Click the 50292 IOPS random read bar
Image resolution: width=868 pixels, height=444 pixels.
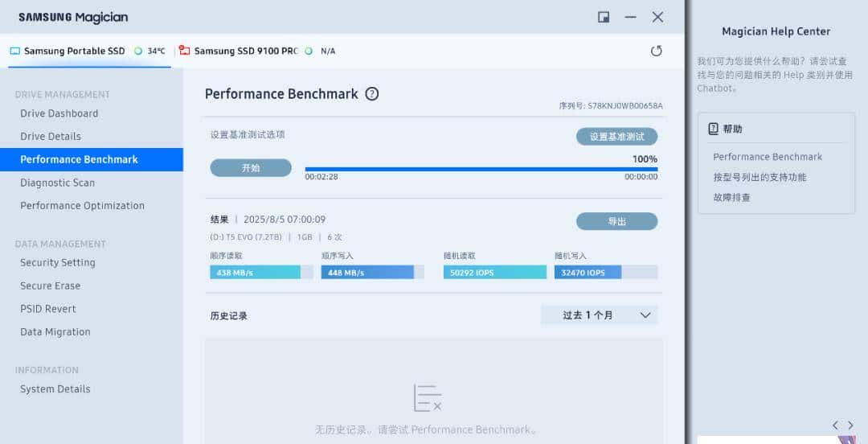495,272
